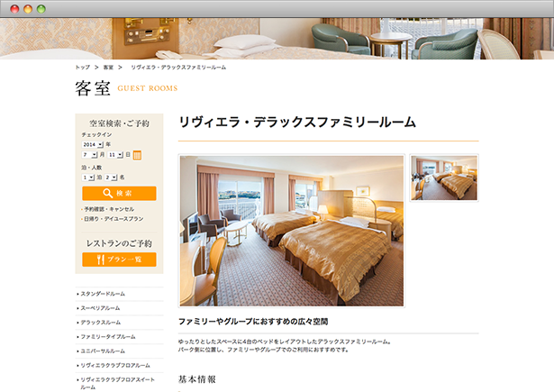This screenshot has height=392, width=554.
Task: Open the check-in day 11 dropdown
Action: coord(115,155)
